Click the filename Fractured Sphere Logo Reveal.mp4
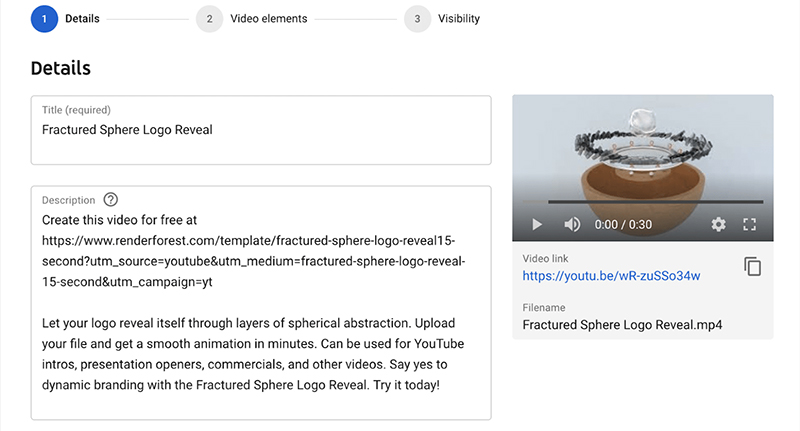 (x=622, y=325)
